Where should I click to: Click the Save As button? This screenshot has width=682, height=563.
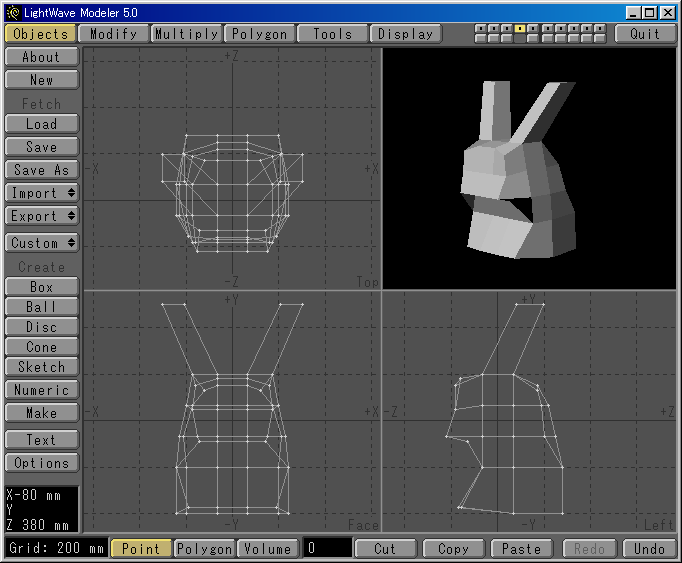pyautogui.click(x=41, y=170)
